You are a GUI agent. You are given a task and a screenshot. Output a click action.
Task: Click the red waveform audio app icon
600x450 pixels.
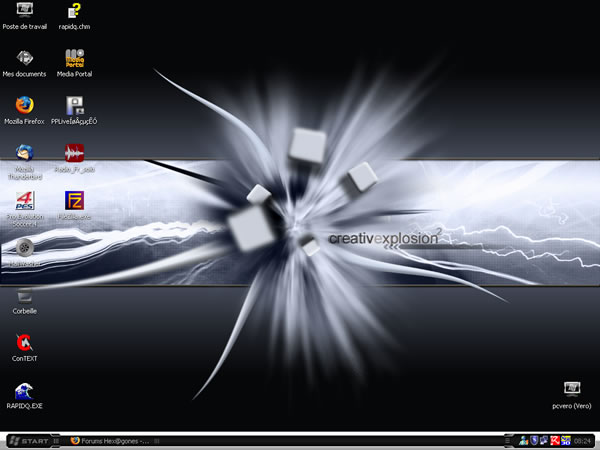(x=74, y=153)
